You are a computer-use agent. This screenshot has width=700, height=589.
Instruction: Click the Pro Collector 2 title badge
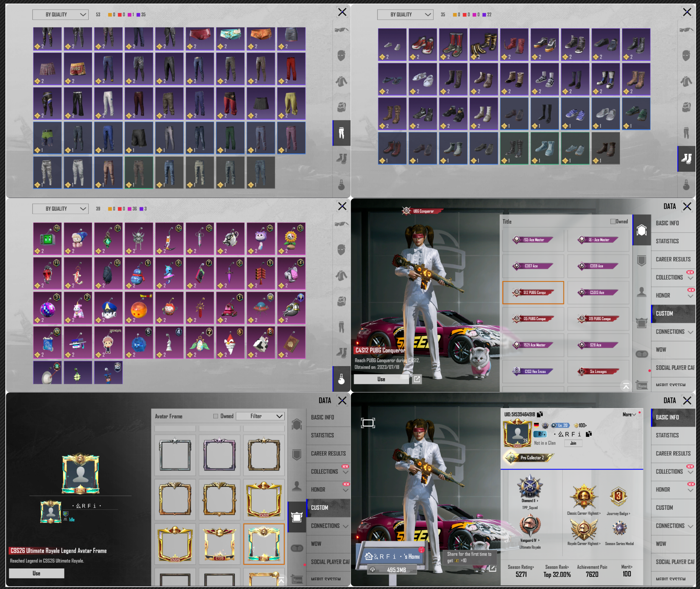coord(529,457)
